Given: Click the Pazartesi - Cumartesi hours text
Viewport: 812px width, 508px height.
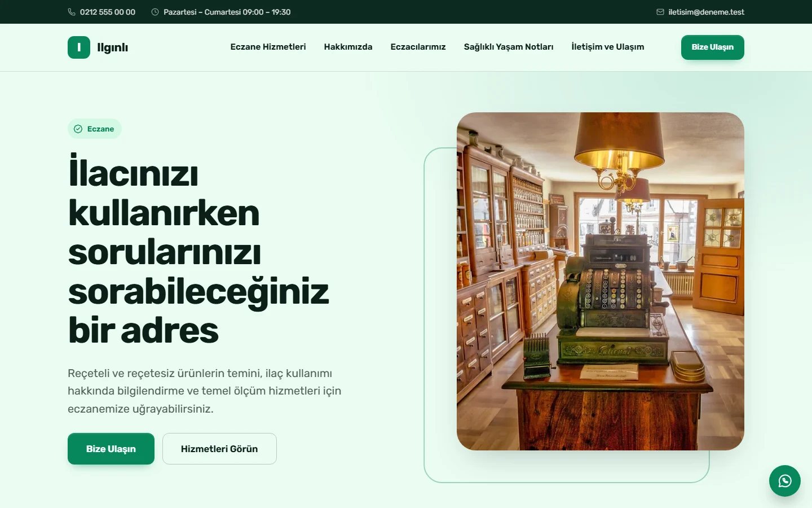Looking at the screenshot, I should click(227, 12).
